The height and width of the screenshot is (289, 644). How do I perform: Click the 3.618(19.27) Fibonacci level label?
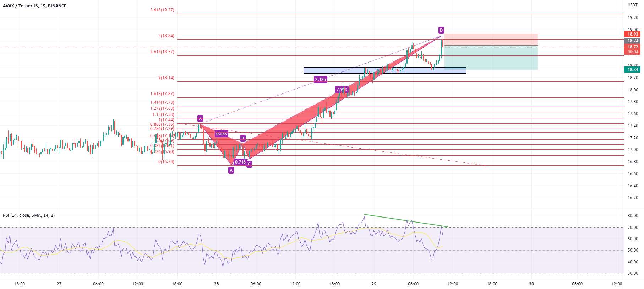162,10
